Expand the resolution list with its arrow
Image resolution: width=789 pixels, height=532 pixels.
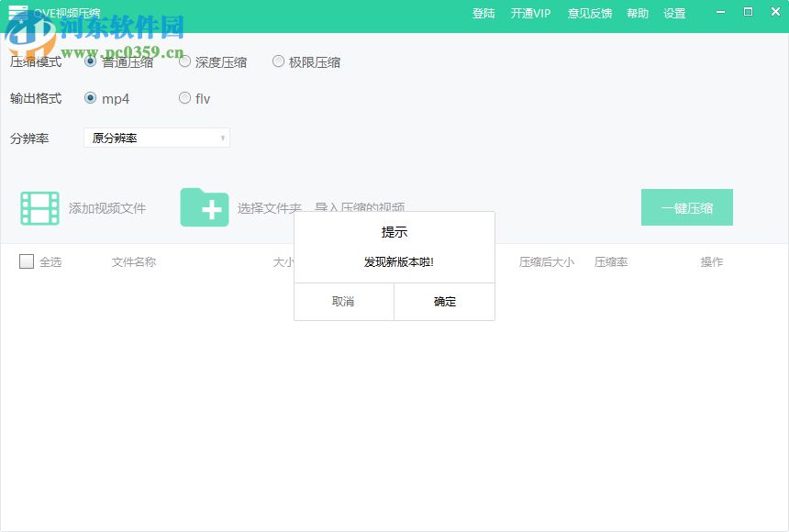tap(223, 138)
